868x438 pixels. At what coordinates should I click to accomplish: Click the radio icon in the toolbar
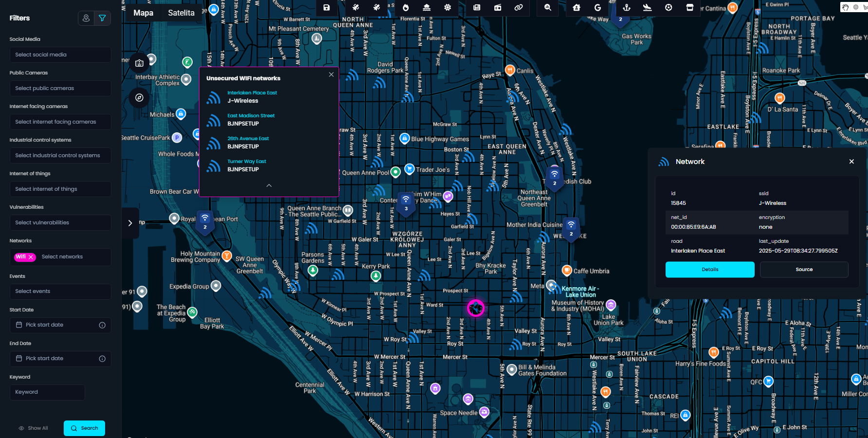498,7
